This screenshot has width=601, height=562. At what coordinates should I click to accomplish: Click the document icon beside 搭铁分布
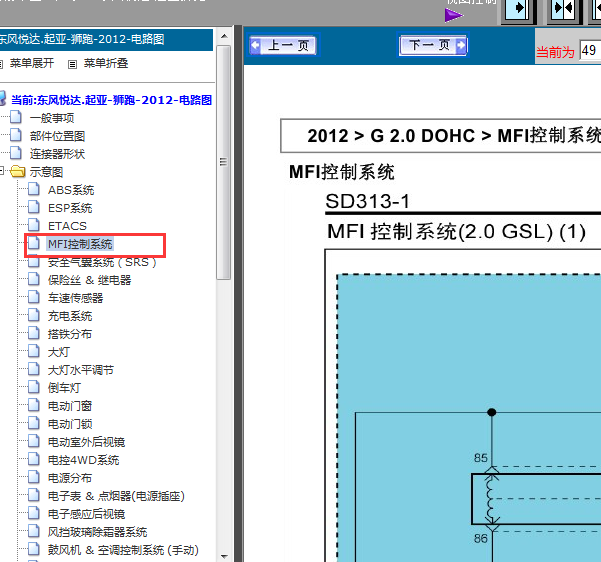[x=34, y=333]
